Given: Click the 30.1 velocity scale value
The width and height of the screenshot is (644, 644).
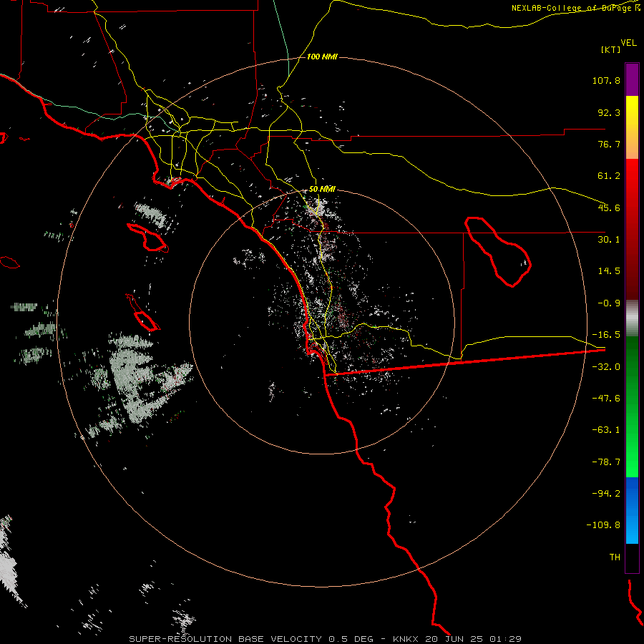Looking at the screenshot, I should [x=609, y=240].
